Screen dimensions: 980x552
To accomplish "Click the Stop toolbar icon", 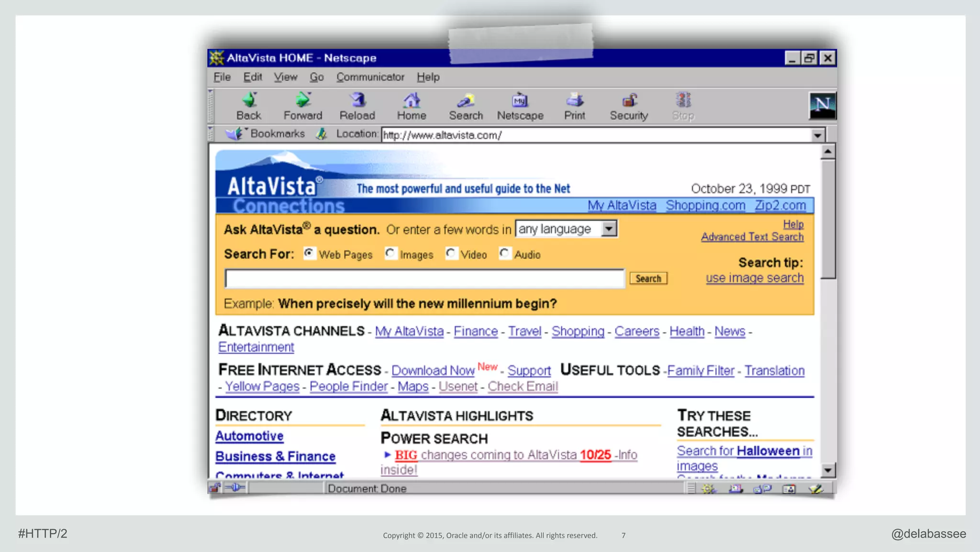I will click(x=683, y=100).
